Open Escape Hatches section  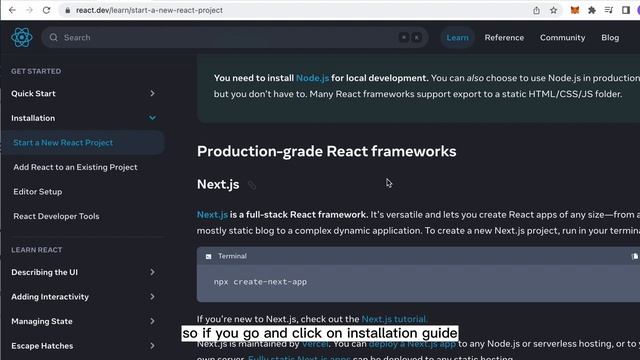(x=42, y=346)
